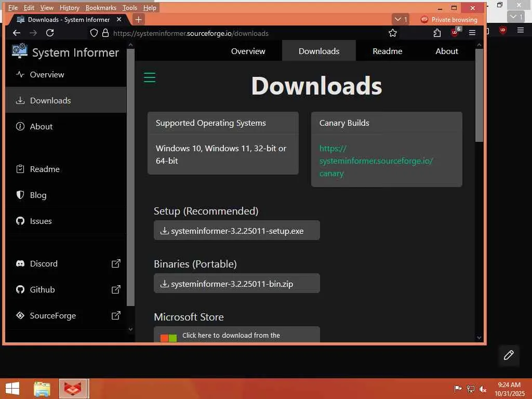The width and height of the screenshot is (532, 399).
Task: Open the Bookmarks menu
Action: pyautogui.click(x=101, y=7)
